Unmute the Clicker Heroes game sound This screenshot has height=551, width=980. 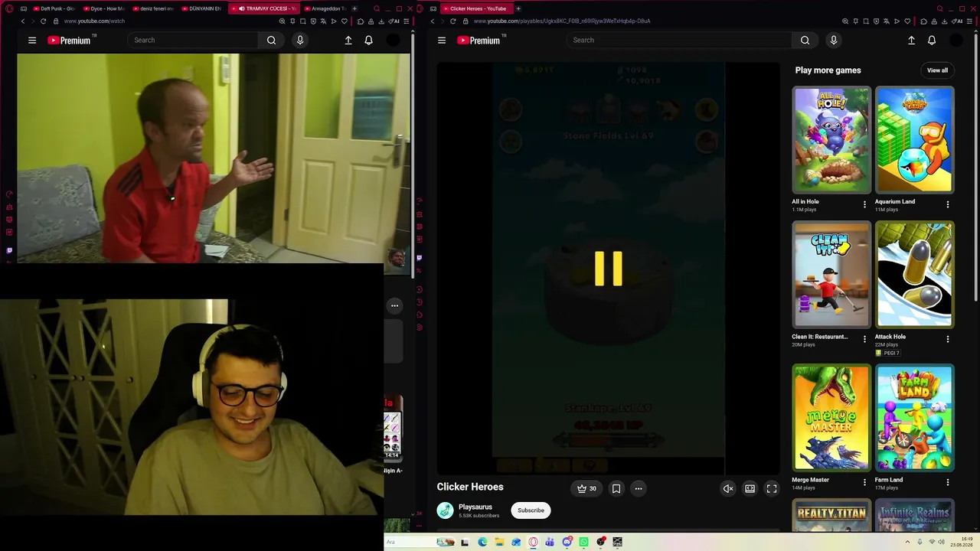(x=728, y=488)
